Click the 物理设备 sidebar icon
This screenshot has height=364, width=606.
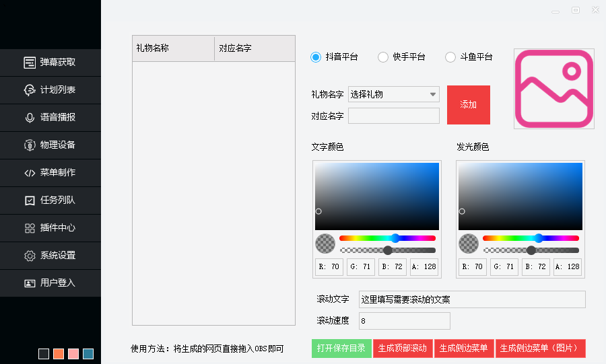point(30,145)
